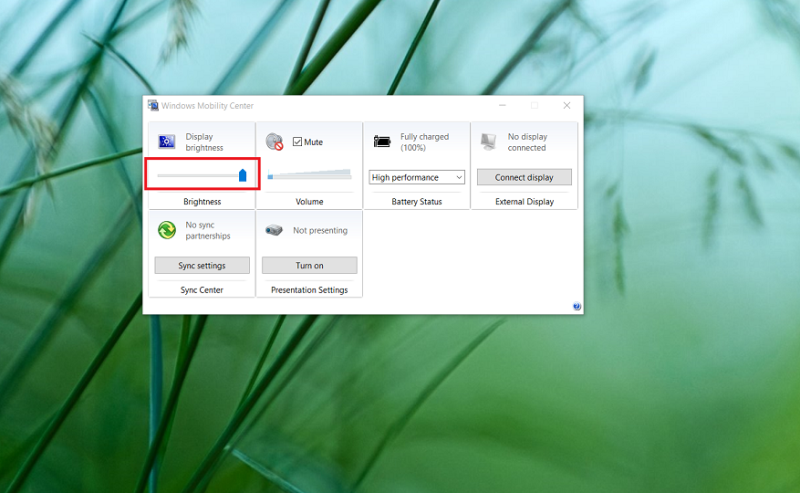Click the 'Battery Status' tile caption

417,202
